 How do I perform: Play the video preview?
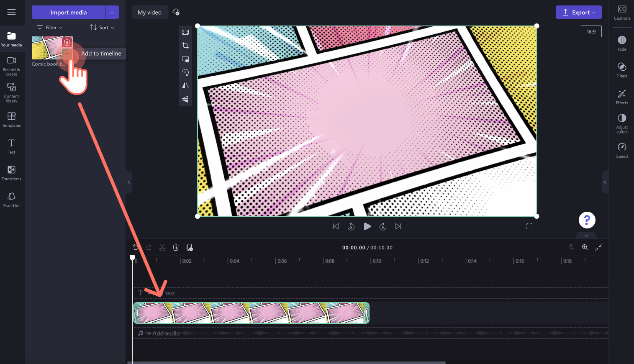[367, 226]
